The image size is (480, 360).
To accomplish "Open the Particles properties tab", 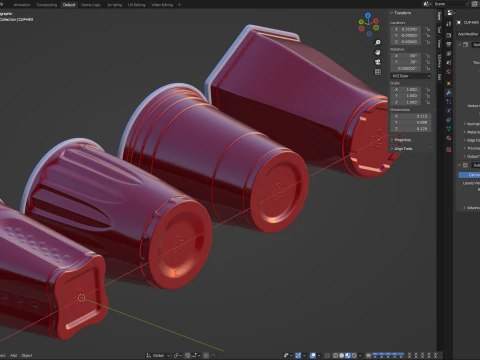I will point(449,102).
